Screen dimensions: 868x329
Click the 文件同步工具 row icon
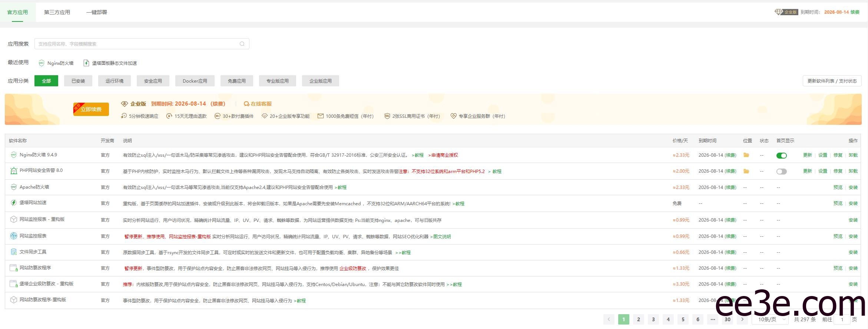(14, 252)
